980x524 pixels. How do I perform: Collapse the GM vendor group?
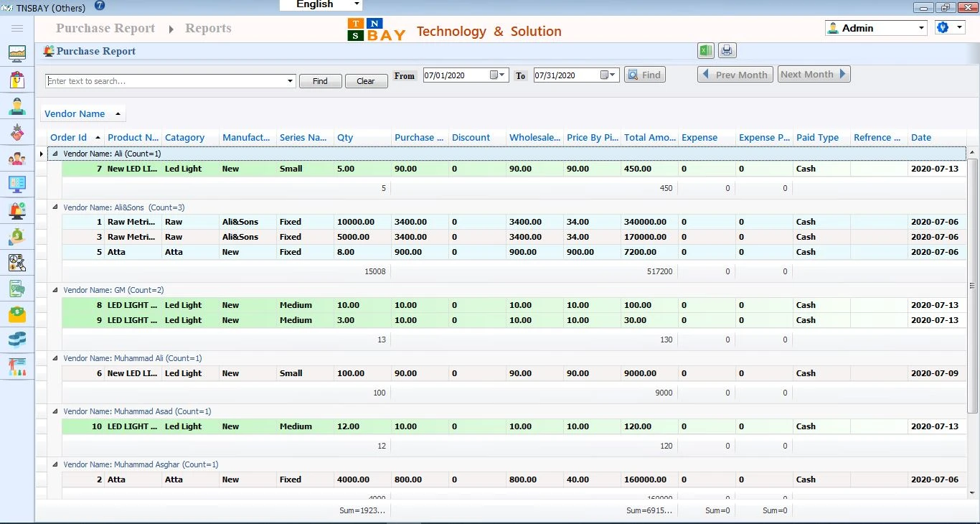55,290
